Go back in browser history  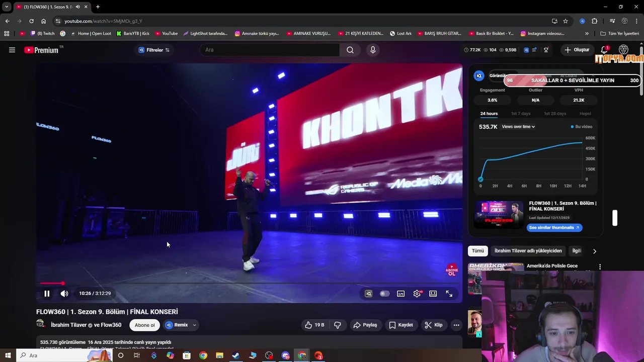(7, 21)
